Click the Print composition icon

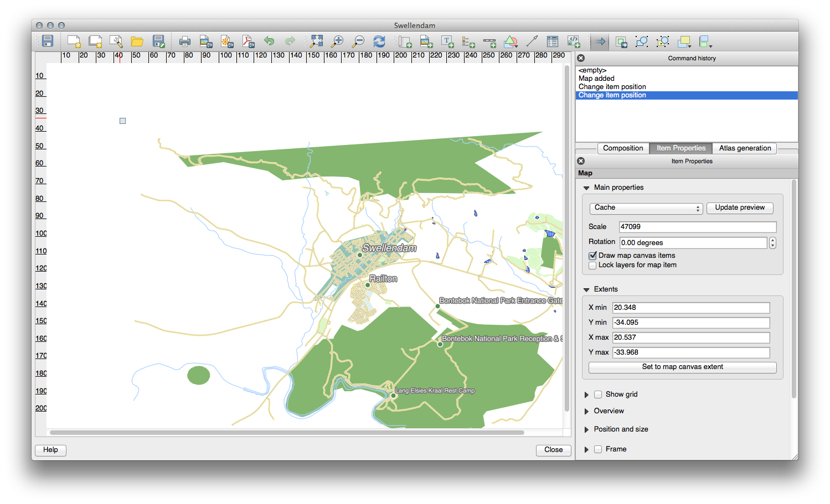pyautogui.click(x=185, y=41)
